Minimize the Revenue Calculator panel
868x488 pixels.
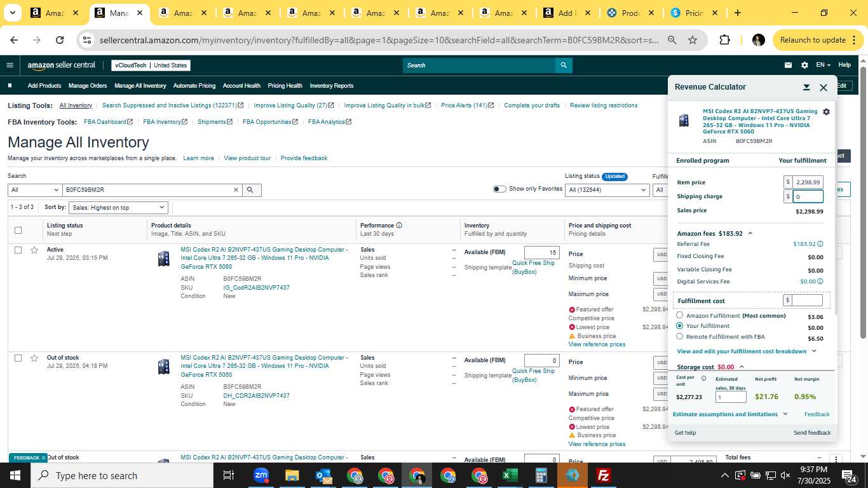(x=806, y=88)
